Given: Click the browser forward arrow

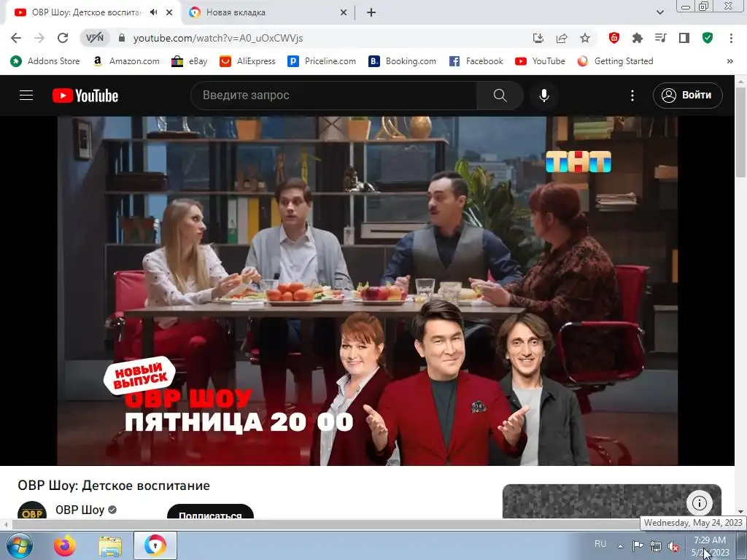Looking at the screenshot, I should pos(39,38).
